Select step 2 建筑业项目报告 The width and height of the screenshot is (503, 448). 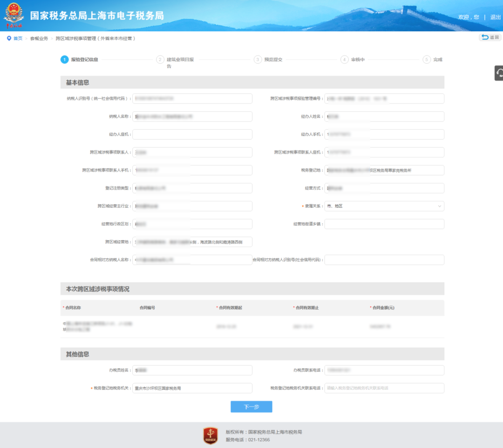point(175,62)
